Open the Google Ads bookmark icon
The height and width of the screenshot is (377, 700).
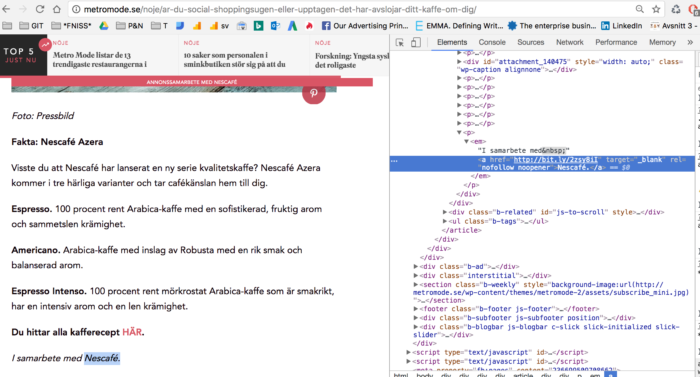292,26
